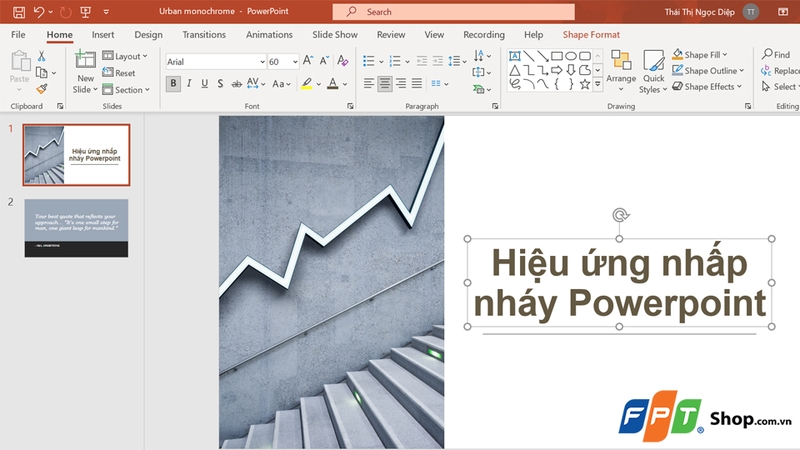Click the Cut scissors icon
Screen dimensions: 800x450
point(42,56)
